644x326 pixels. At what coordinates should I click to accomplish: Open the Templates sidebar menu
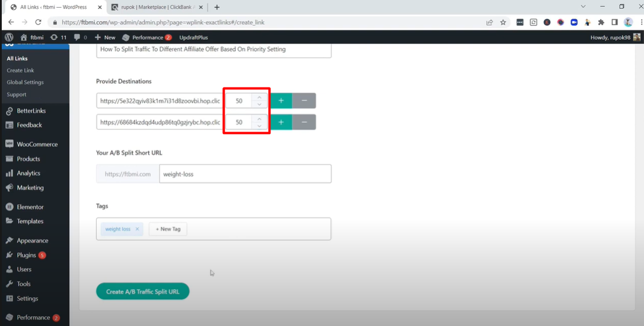pyautogui.click(x=30, y=221)
